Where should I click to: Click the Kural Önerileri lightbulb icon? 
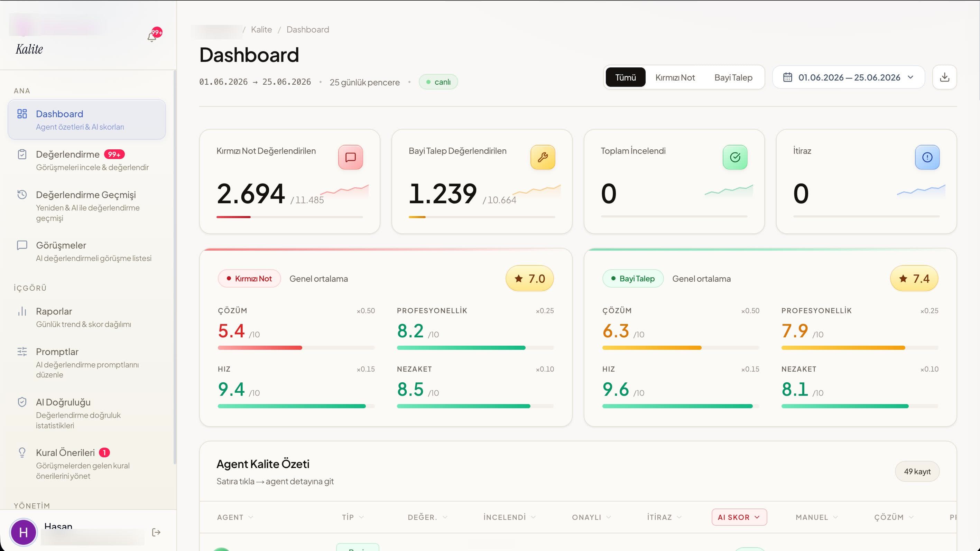click(22, 452)
